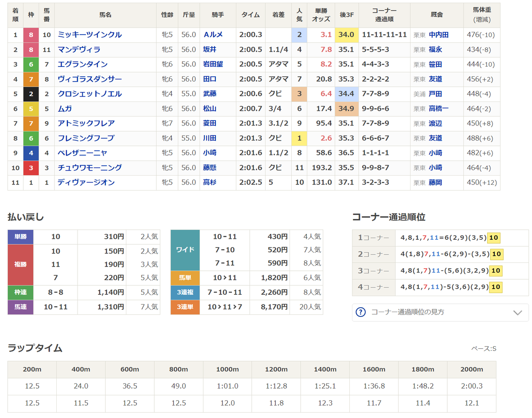Viewport: 532px width, 418px height.
Task: Open jockey 川田 profile
Action: pyautogui.click(x=210, y=138)
